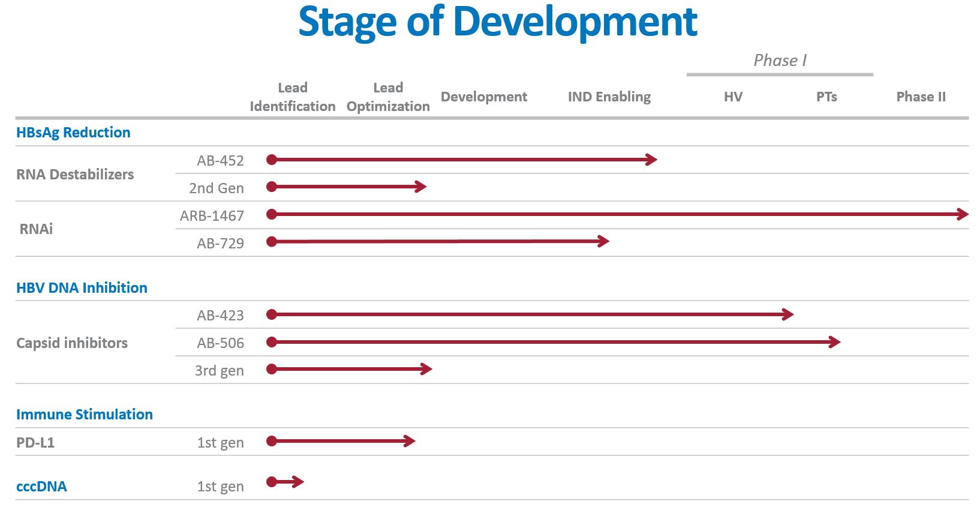Click the 'Phase II' column header
The image size is (980, 507).
921,97
